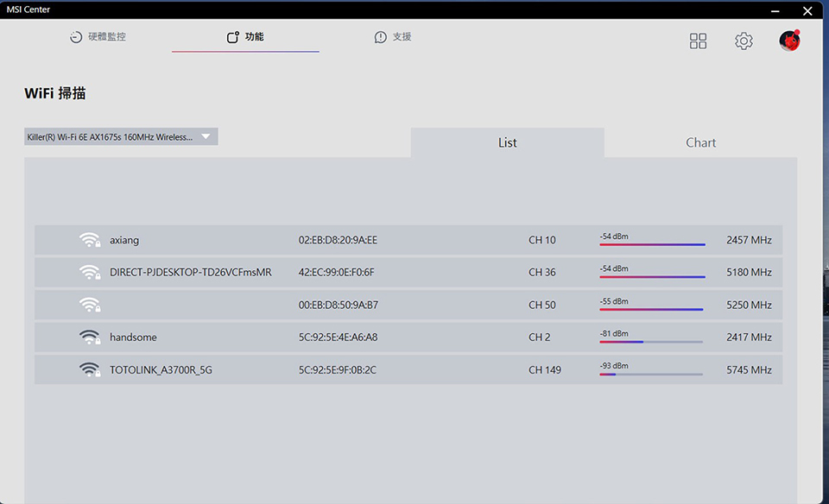The width and height of the screenshot is (829, 504).
Task: Open settings with the gear icon
Action: 744,41
